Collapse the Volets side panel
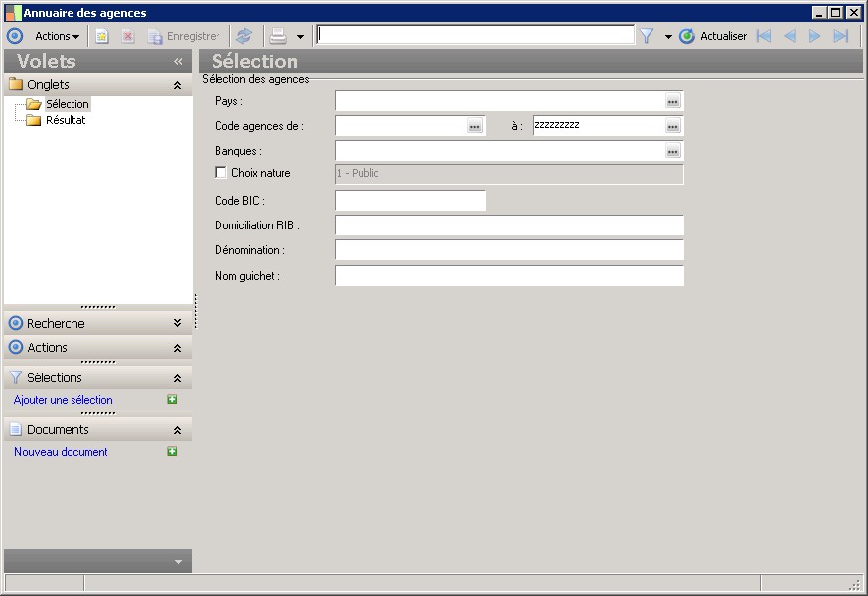 point(178,61)
